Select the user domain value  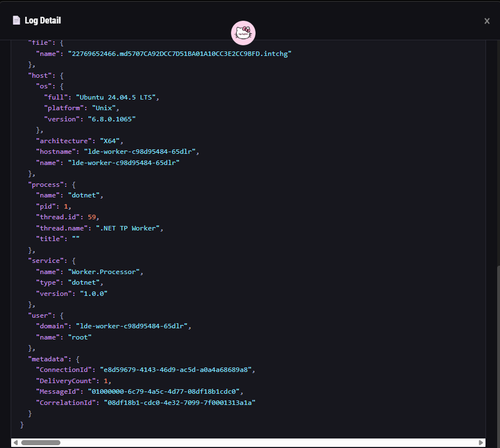[132, 326]
